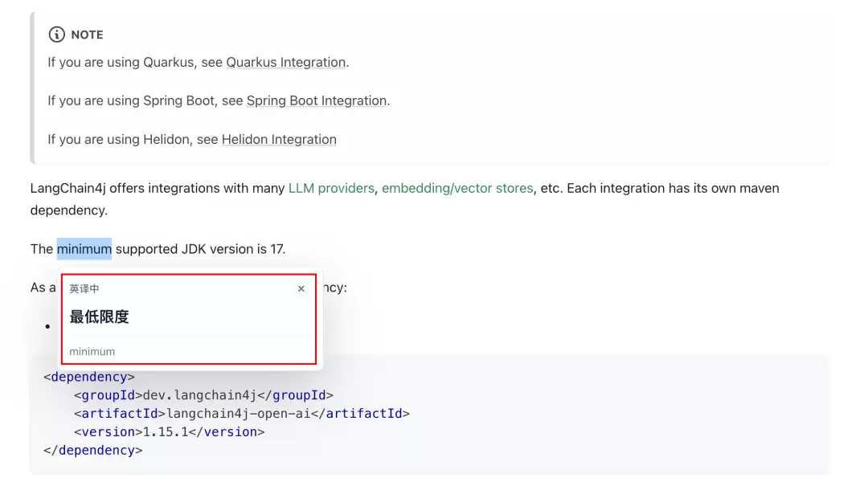
Task: Open the Spring Boot Integration link
Action: (x=317, y=100)
